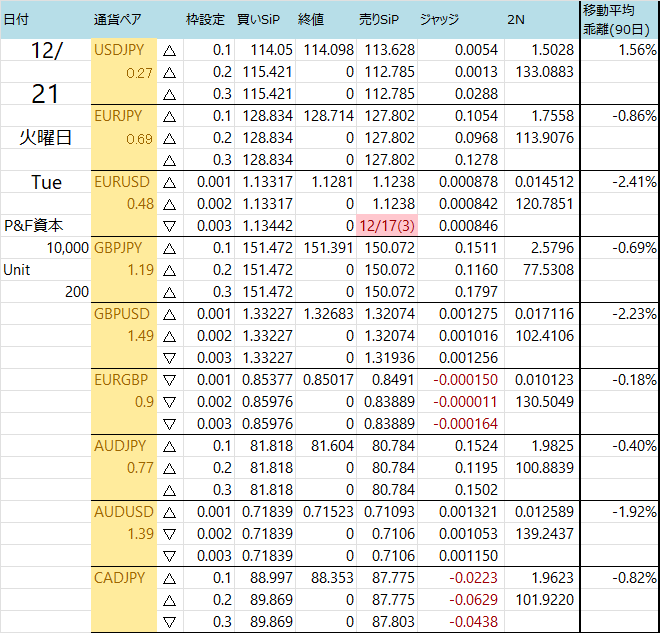Click the USDJPY pair label
Image resolution: width=660 pixels, height=633 pixels.
[x=119, y=50]
